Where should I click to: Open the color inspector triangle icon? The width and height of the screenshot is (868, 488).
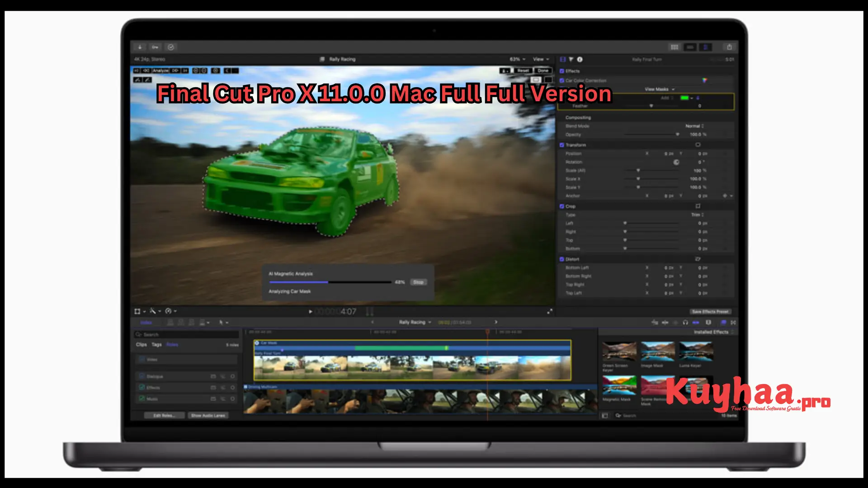[571, 59]
